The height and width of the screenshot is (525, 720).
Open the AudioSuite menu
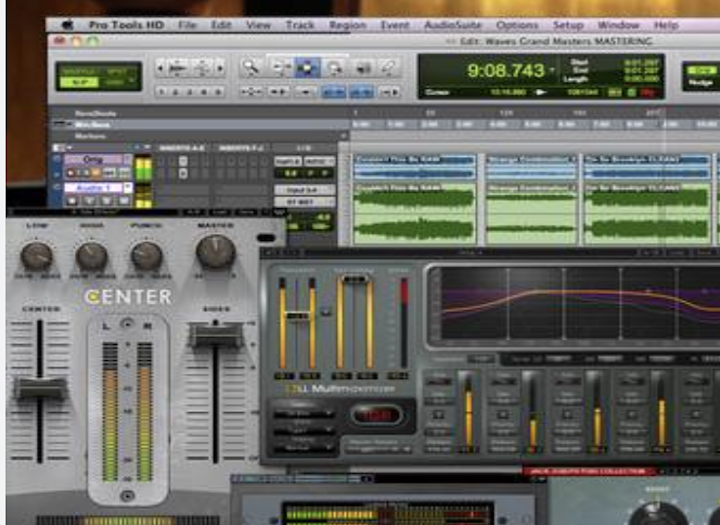[x=453, y=25]
